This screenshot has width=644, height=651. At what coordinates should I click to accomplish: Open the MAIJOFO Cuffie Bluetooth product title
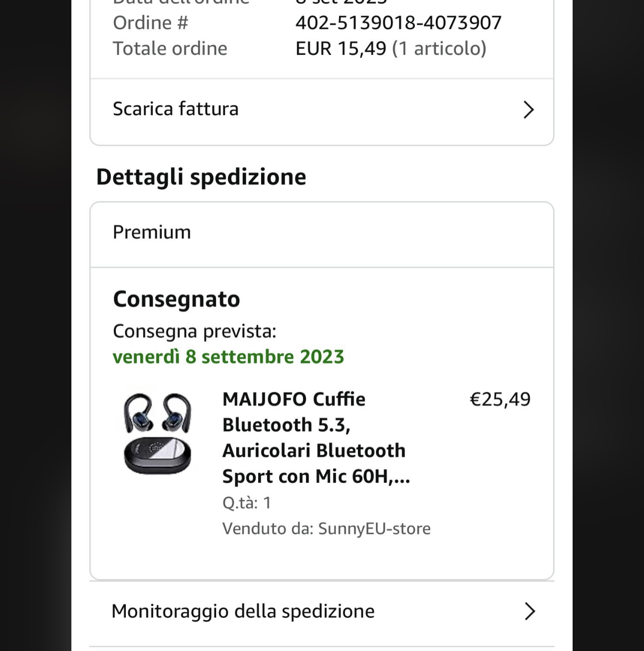tap(316, 437)
